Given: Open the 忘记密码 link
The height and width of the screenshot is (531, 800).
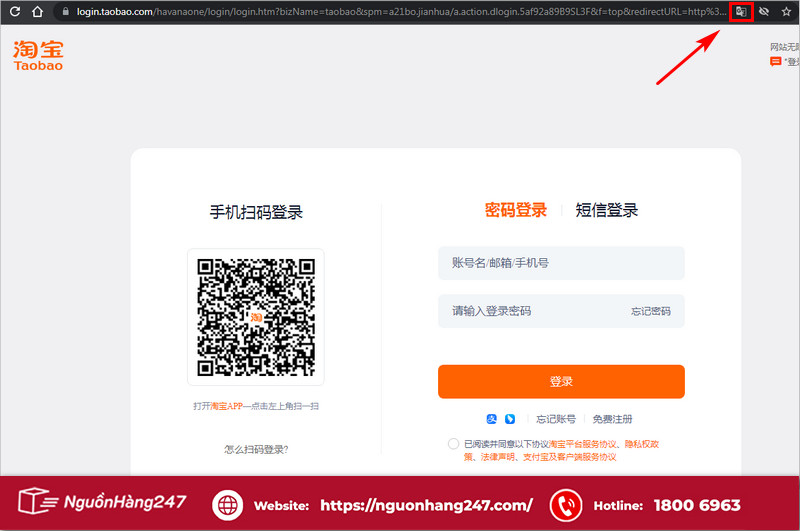Looking at the screenshot, I should coord(651,311).
